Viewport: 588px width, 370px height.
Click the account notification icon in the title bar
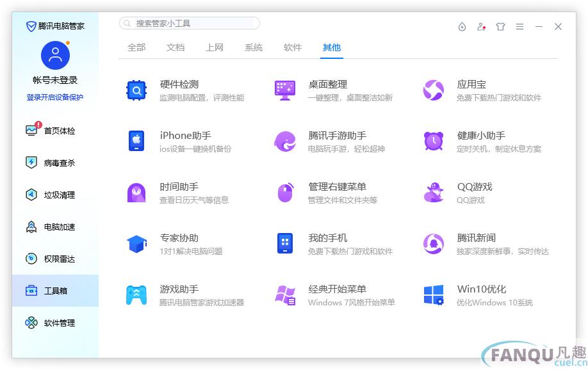click(x=481, y=27)
